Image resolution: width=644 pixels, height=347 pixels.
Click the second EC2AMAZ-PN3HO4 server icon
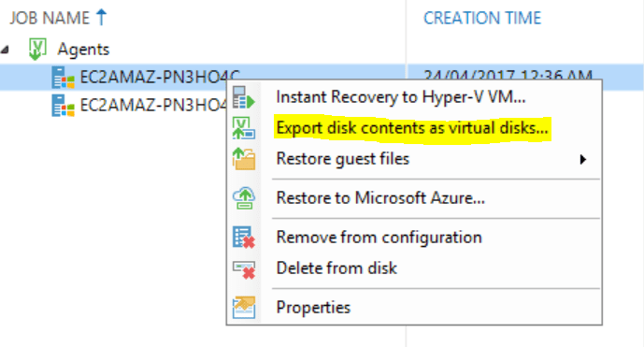pyautogui.click(x=63, y=106)
